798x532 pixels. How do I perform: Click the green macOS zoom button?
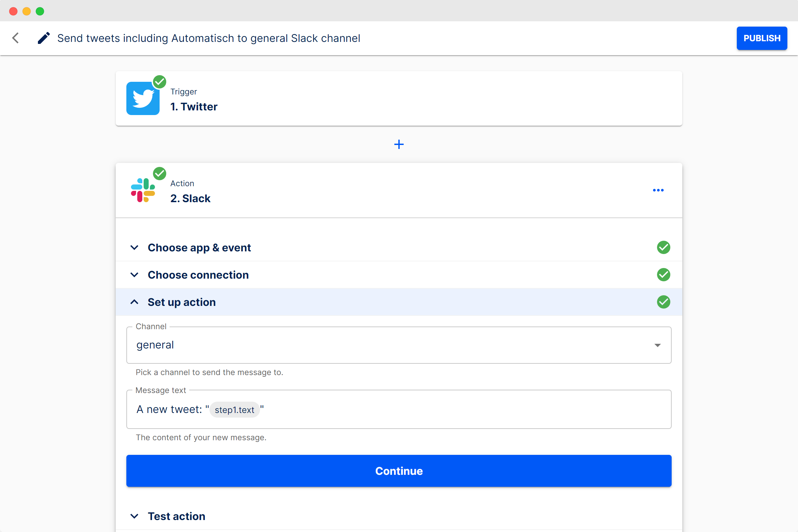click(x=40, y=11)
